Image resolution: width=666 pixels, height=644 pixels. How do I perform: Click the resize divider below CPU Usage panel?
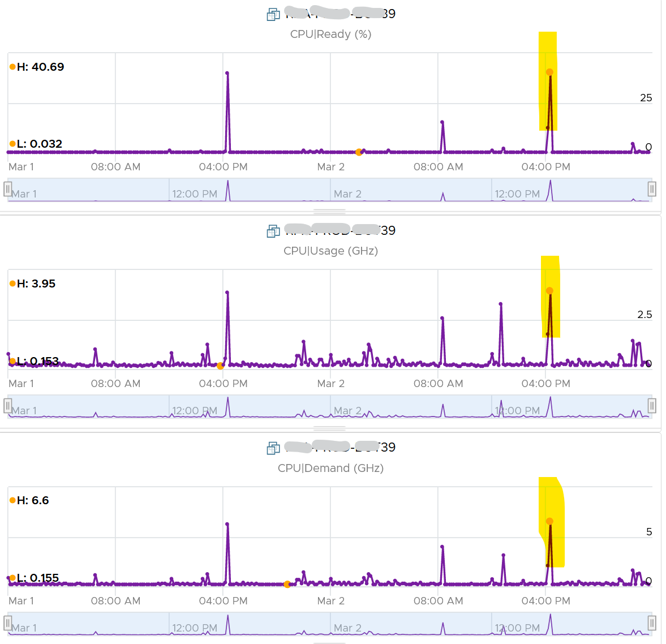point(329,428)
